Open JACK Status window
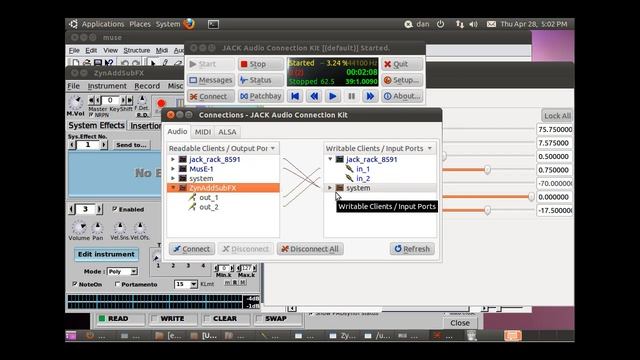This screenshot has width=640, height=360. pos(260,80)
